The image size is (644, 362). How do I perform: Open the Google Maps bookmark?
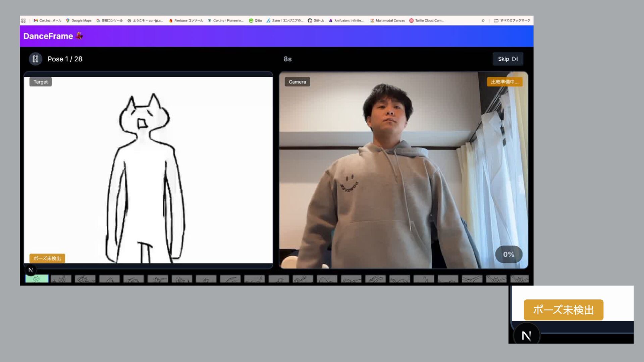pyautogui.click(x=78, y=20)
